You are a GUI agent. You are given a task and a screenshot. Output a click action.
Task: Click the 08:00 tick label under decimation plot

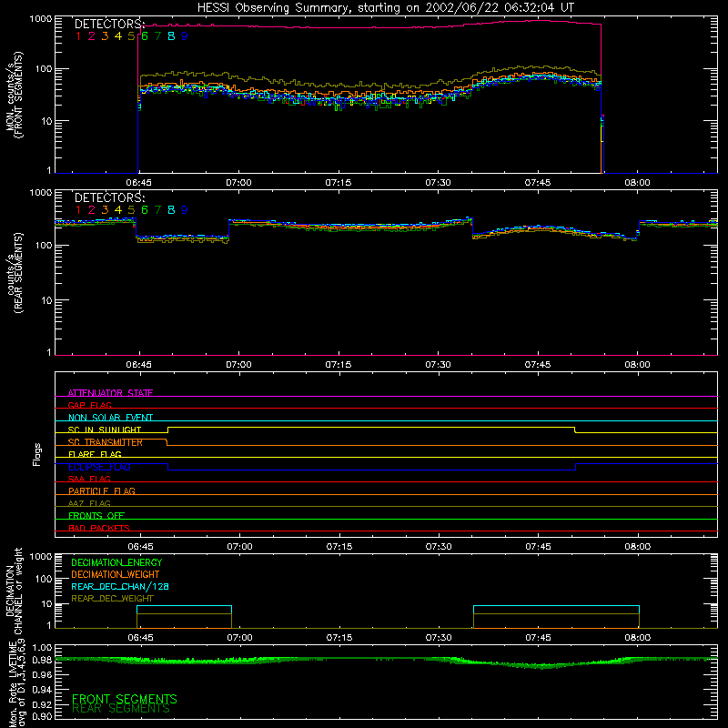coord(638,638)
